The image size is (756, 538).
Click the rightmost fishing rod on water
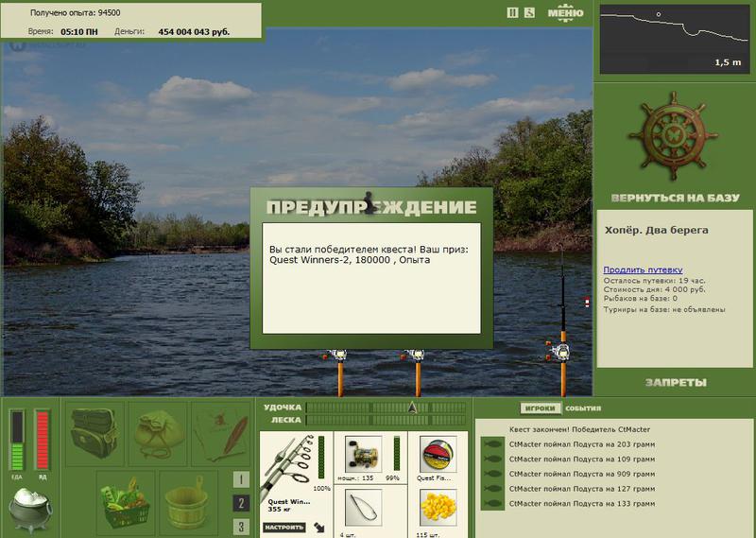[562, 321]
